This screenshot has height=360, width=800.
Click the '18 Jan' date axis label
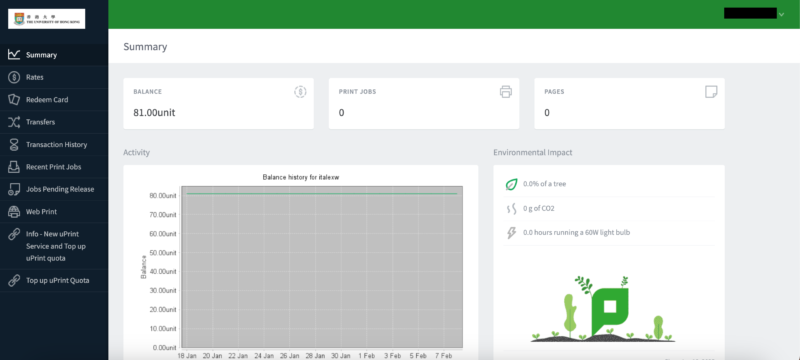pos(186,355)
